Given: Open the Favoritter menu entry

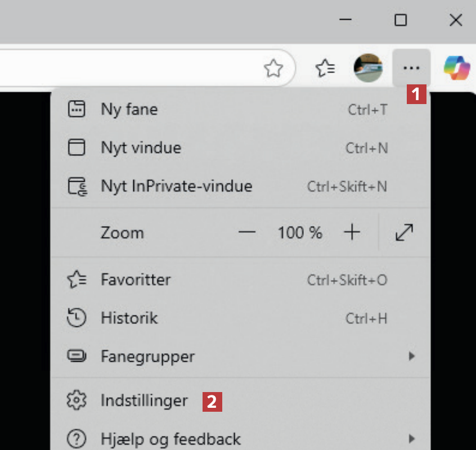Looking at the screenshot, I should pos(136,280).
